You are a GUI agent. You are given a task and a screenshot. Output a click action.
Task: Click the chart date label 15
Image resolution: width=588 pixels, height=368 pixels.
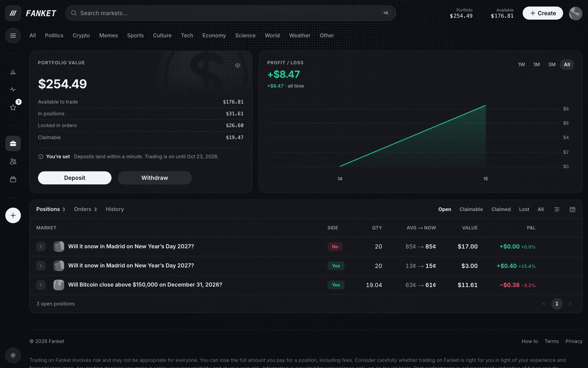pyautogui.click(x=485, y=179)
